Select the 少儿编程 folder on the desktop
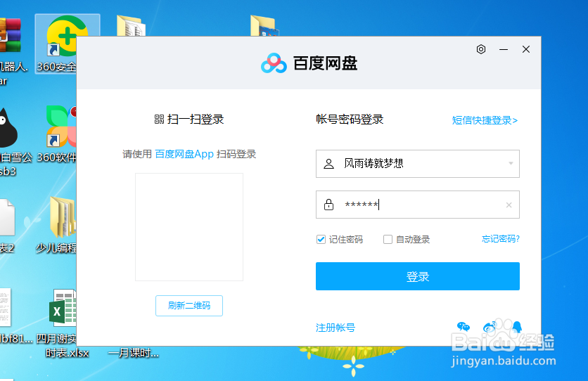 56,225
